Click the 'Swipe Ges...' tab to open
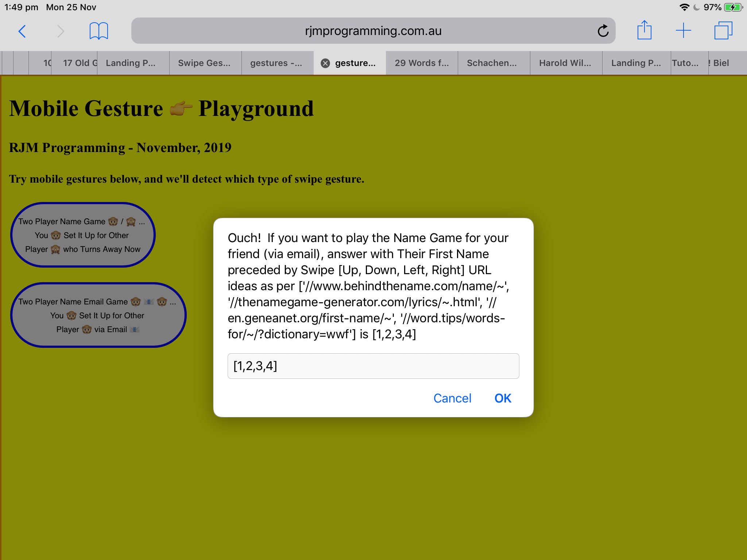 [204, 62]
